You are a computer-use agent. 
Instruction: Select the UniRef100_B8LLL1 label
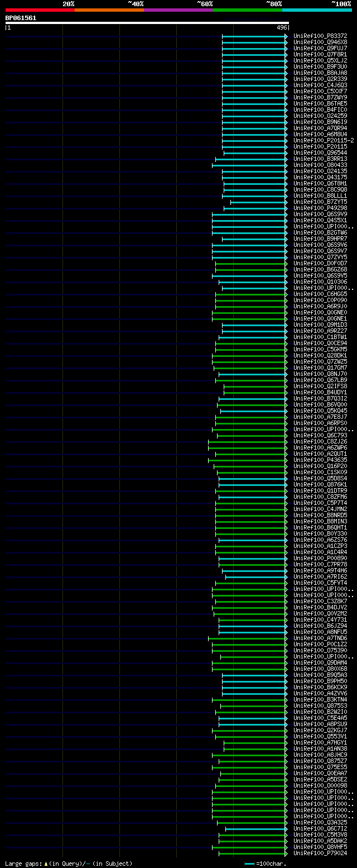[x=320, y=196]
